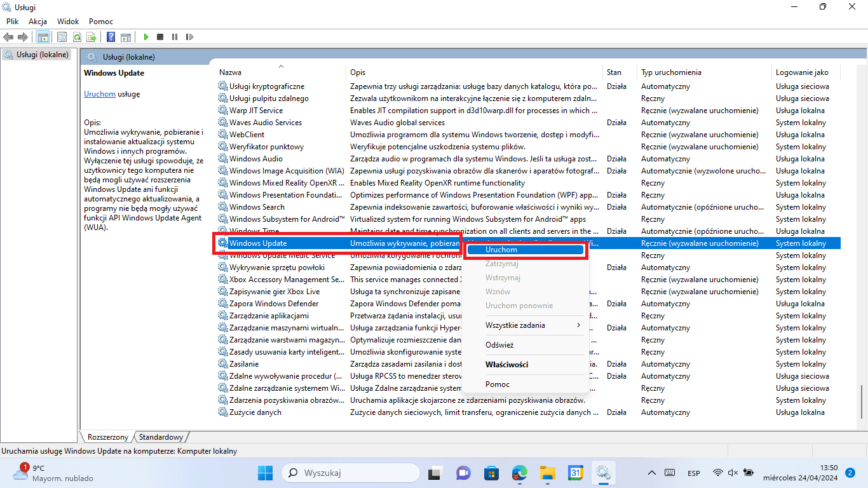Click the gear icon beside Zasilanie service
The width and height of the screenshot is (868, 488).
(x=222, y=364)
